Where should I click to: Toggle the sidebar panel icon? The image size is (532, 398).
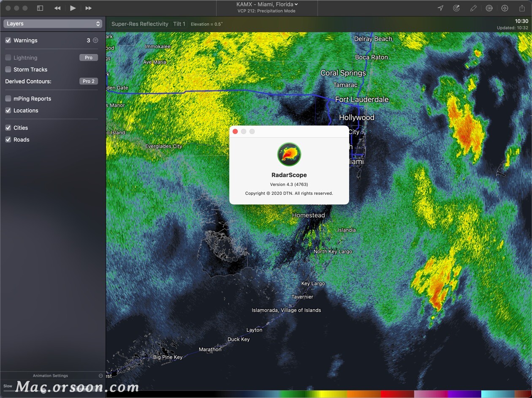pos(40,8)
